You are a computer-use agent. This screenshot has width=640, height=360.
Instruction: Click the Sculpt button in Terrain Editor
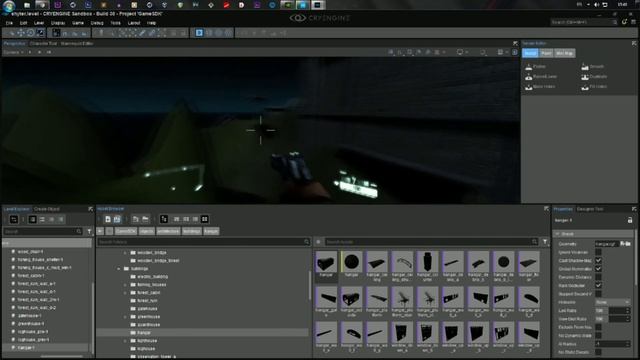(x=530, y=53)
